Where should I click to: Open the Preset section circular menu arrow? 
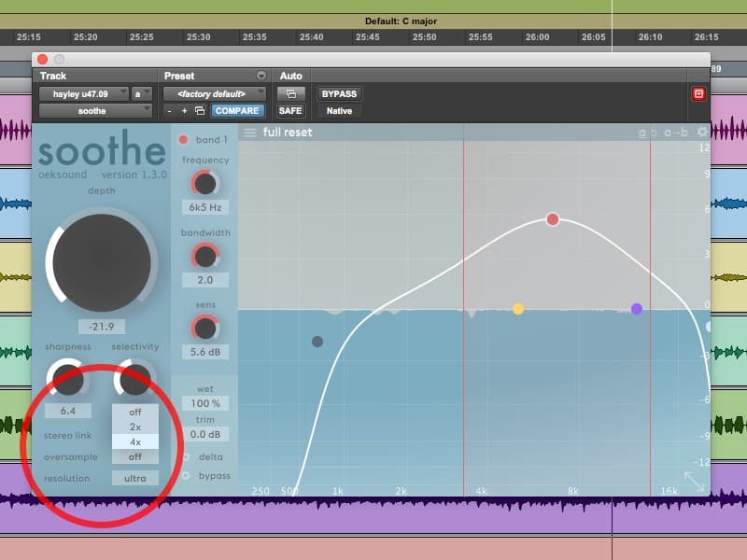click(x=261, y=76)
